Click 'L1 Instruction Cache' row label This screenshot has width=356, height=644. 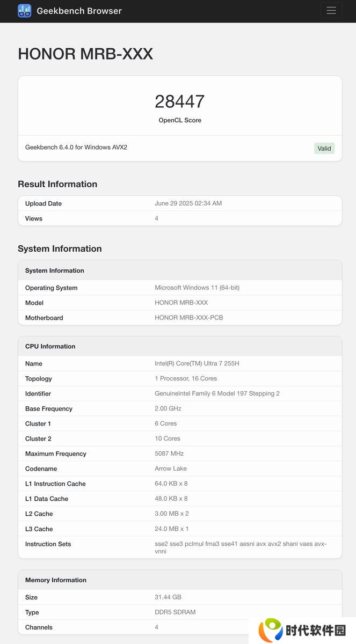(x=56, y=484)
